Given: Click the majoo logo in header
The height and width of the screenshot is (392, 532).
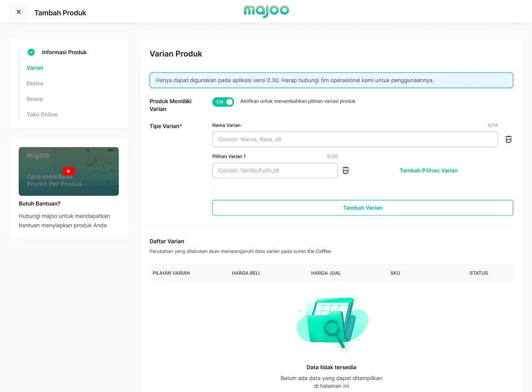Looking at the screenshot, I should coord(266,11).
